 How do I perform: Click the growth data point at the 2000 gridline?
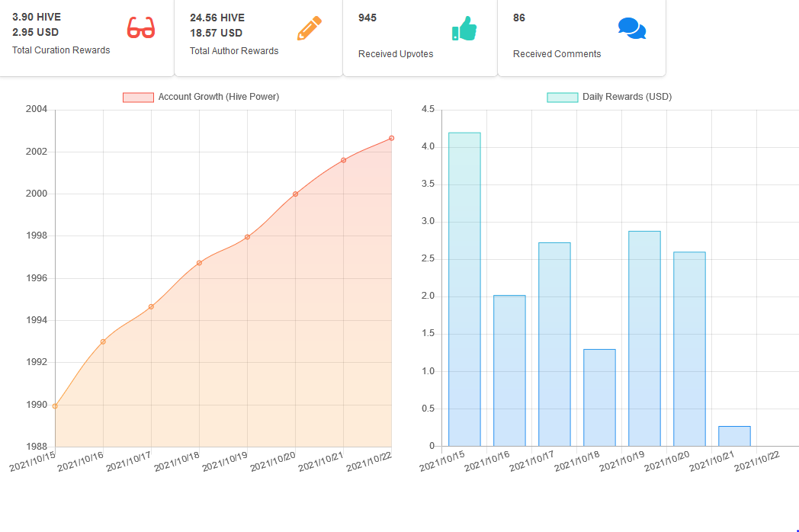point(296,194)
